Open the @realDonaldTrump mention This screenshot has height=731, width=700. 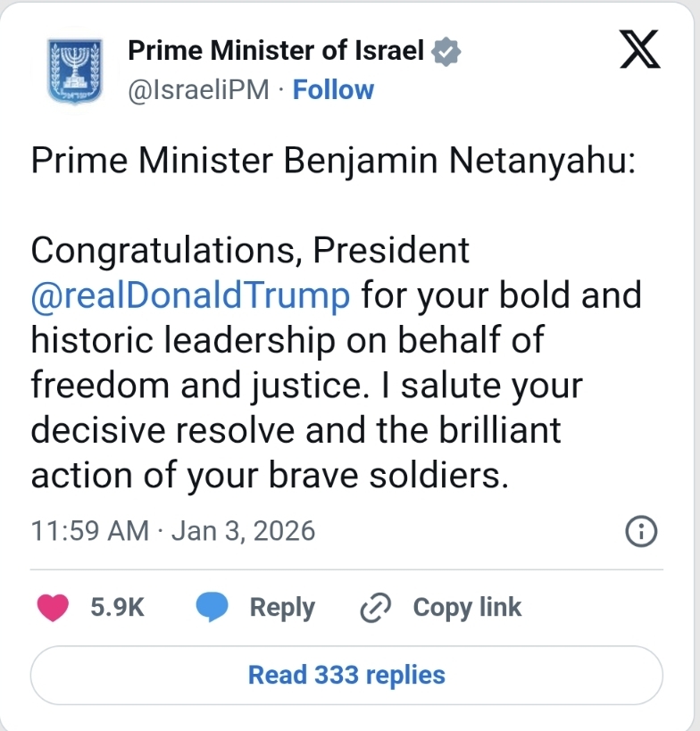click(x=190, y=295)
